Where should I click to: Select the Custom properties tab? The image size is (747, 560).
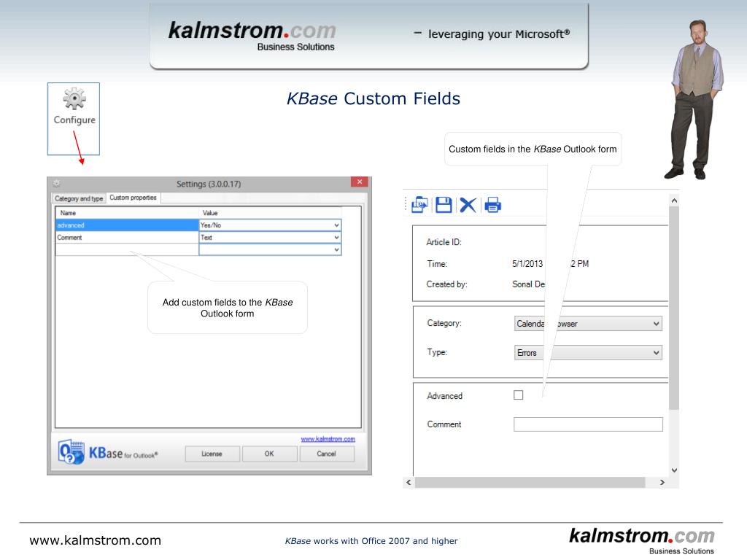tap(133, 198)
